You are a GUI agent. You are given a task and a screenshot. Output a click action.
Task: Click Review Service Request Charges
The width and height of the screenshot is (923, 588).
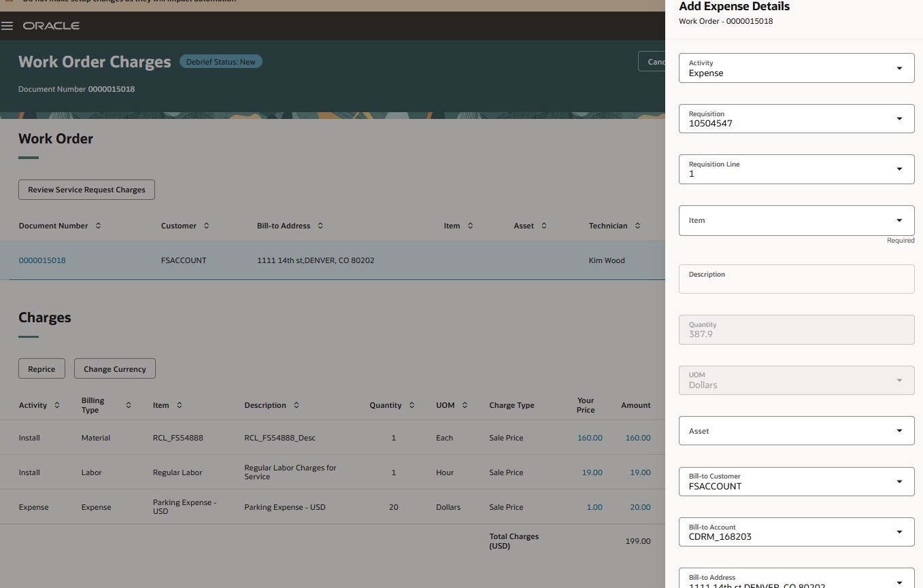86,190
